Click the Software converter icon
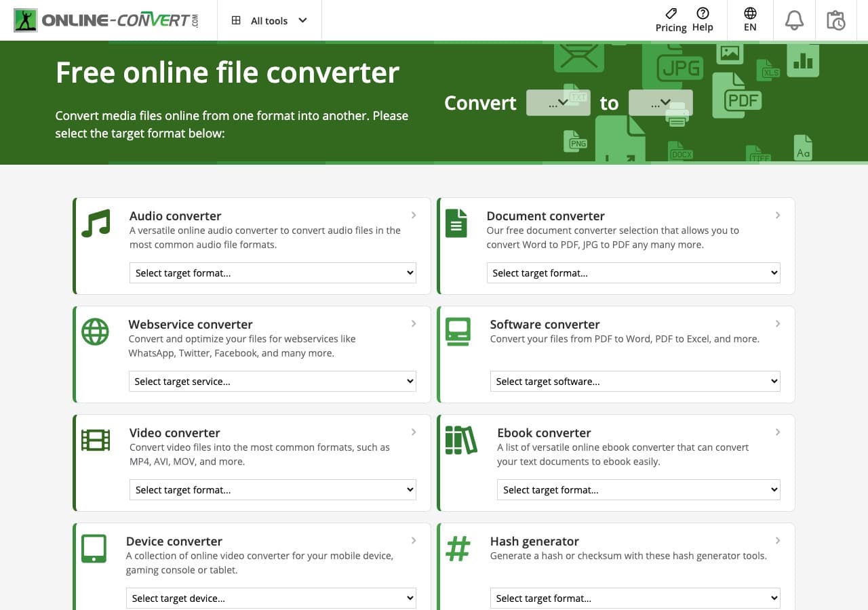 pyautogui.click(x=456, y=331)
